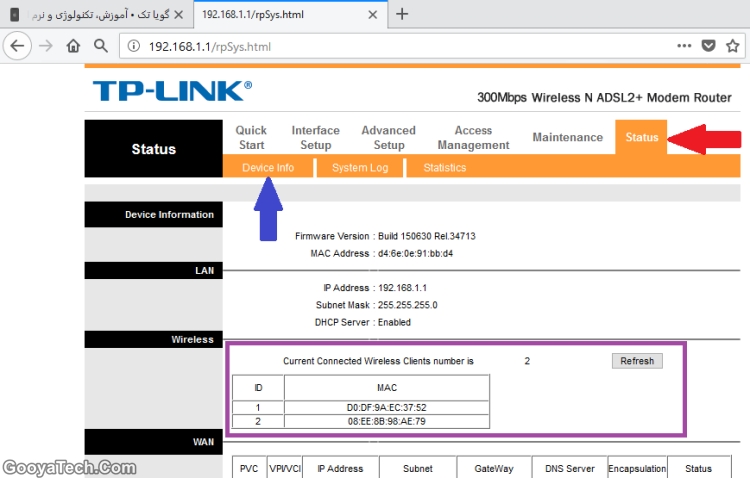Close the 192.168.1.1/rpSys.html tab
The height and width of the screenshot is (478, 750).
[373, 15]
